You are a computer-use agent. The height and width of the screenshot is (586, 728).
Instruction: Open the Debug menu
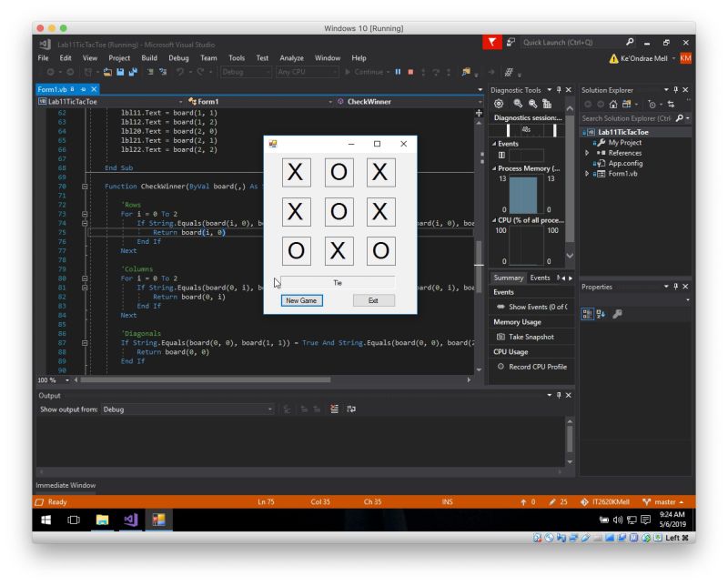(179, 57)
